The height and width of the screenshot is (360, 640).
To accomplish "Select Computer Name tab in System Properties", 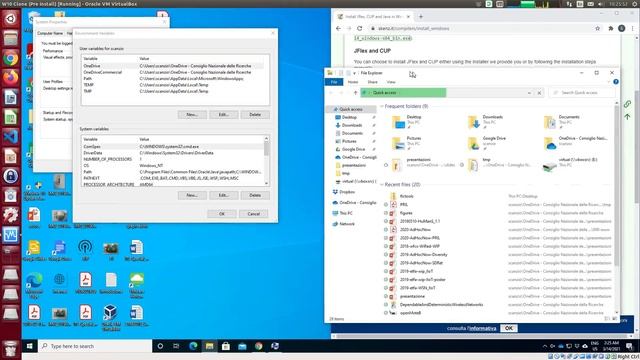I will click(x=50, y=33).
